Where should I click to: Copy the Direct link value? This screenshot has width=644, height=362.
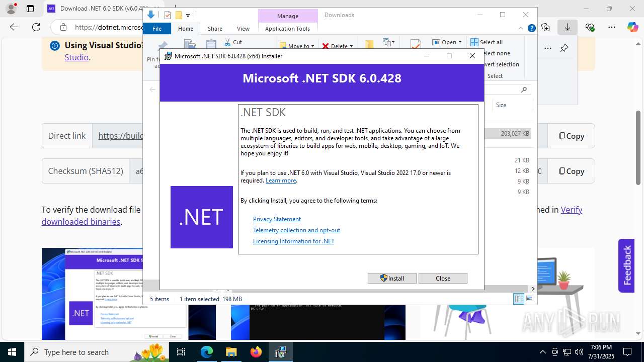point(571,136)
